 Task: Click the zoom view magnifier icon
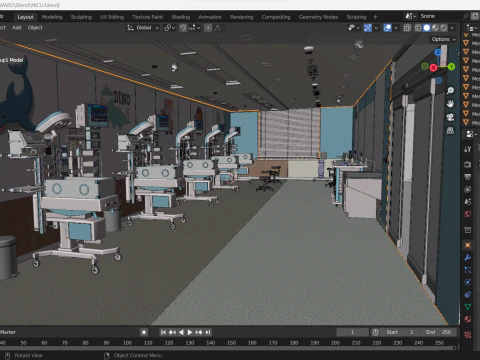click(x=450, y=91)
